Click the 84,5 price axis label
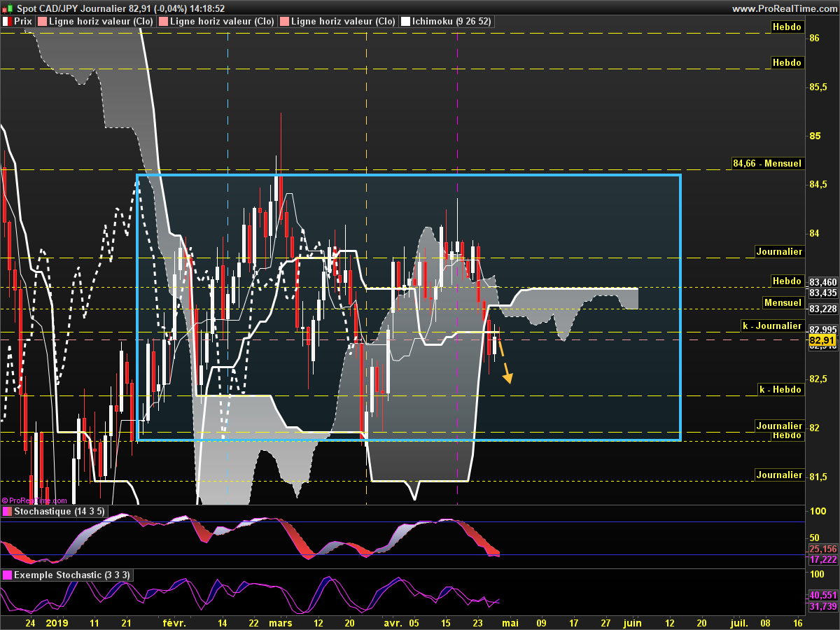Image resolution: width=840 pixels, height=630 pixels. [819, 185]
